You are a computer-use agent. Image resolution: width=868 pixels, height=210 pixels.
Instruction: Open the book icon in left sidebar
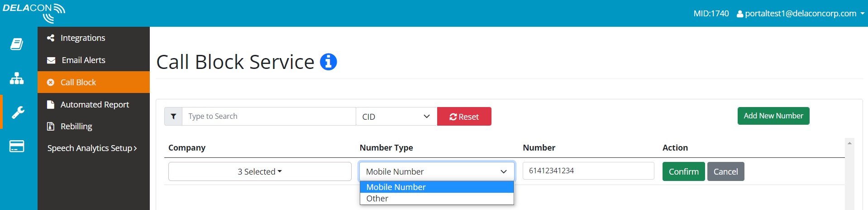tap(17, 44)
